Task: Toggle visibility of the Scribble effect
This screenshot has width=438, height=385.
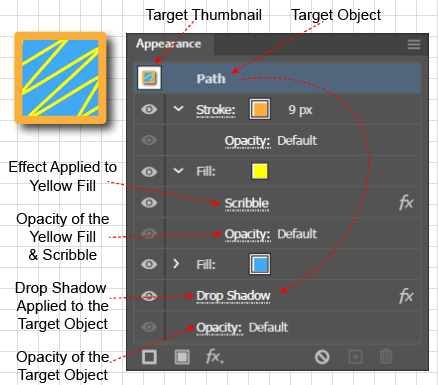Action: pos(149,203)
